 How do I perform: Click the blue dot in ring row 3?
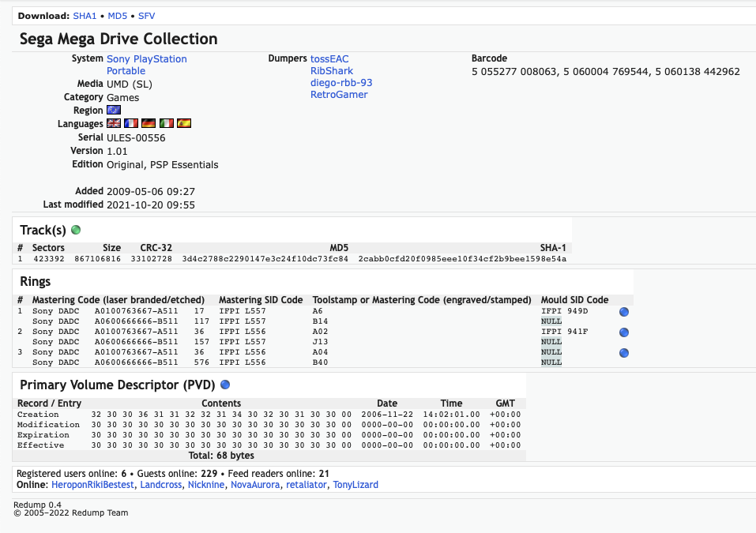pyautogui.click(x=624, y=353)
